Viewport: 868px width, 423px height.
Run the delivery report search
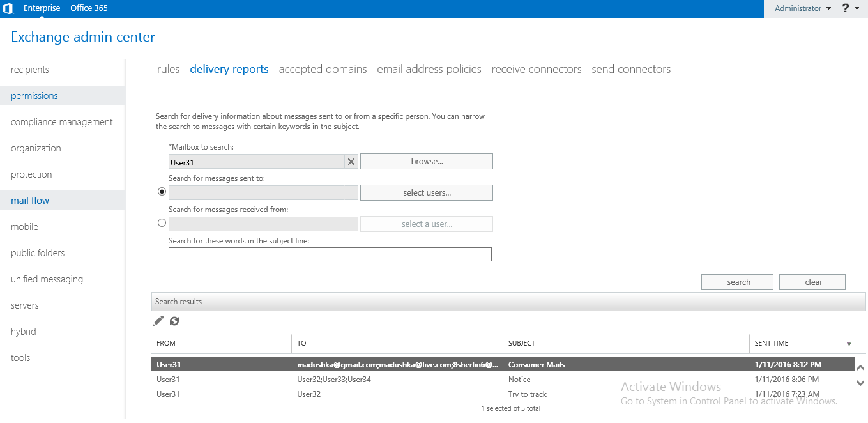tap(737, 282)
